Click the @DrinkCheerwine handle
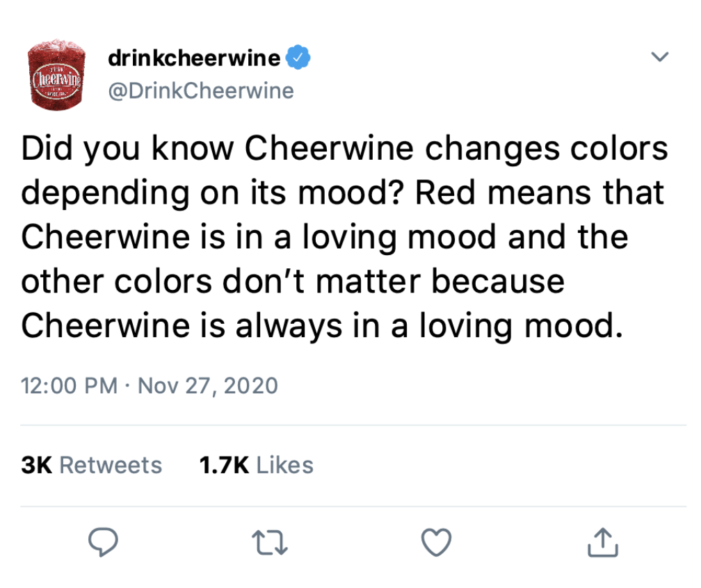 pyautogui.click(x=201, y=91)
